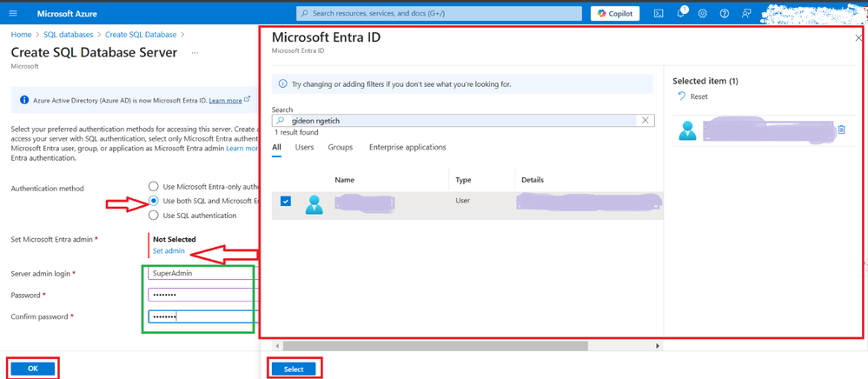Click the Copilot button
Screen dimensions: 868x379
[x=615, y=13]
